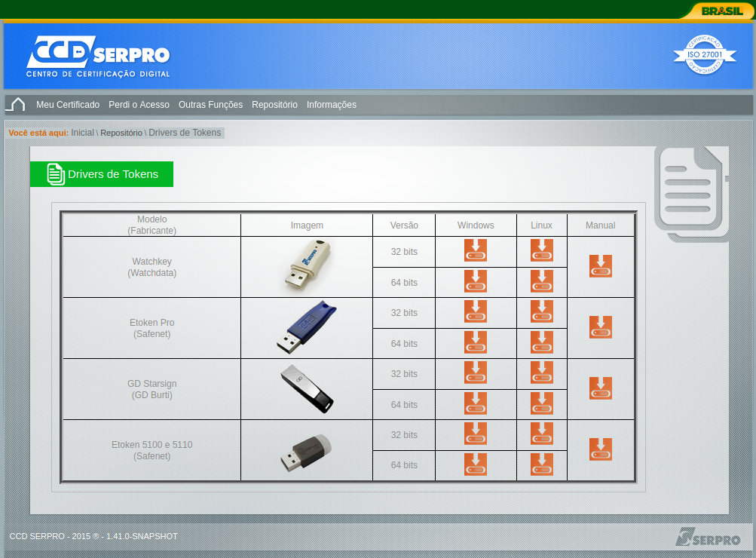
Task: Open the Perdi o Acesso menu
Action: (x=139, y=105)
